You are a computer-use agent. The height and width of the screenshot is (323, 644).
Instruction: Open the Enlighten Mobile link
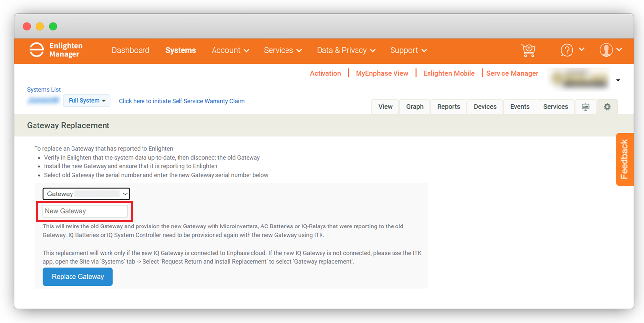pos(449,73)
